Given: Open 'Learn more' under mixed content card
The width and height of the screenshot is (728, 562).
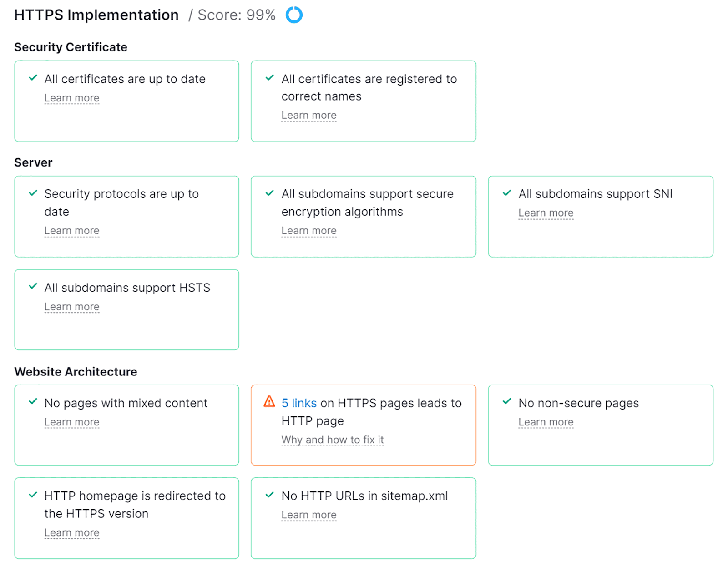Looking at the screenshot, I should coord(72,422).
